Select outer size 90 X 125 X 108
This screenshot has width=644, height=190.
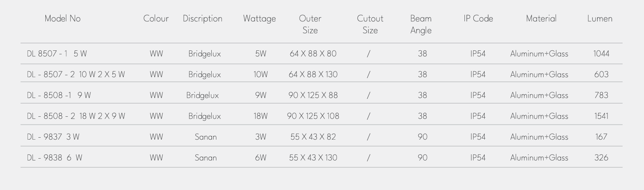point(313,116)
